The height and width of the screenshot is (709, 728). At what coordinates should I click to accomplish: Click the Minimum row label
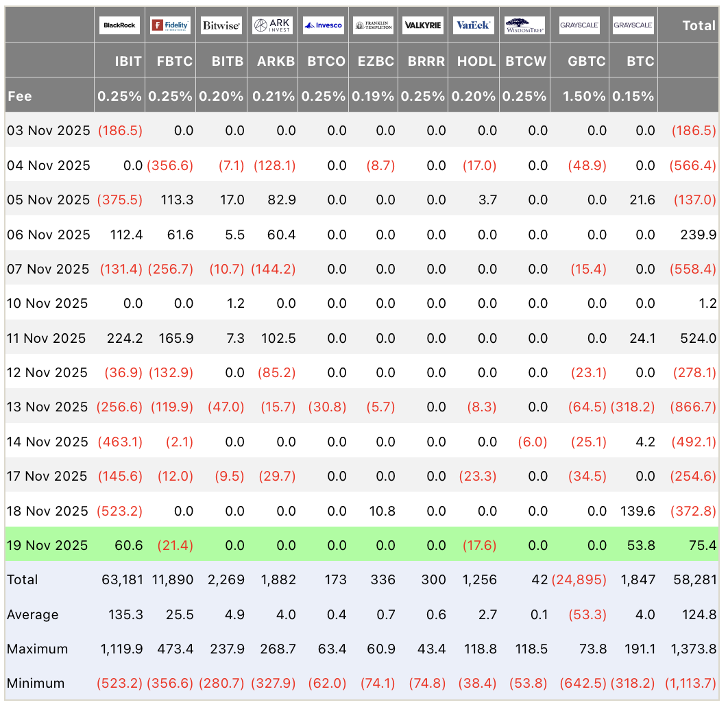[x=36, y=683]
